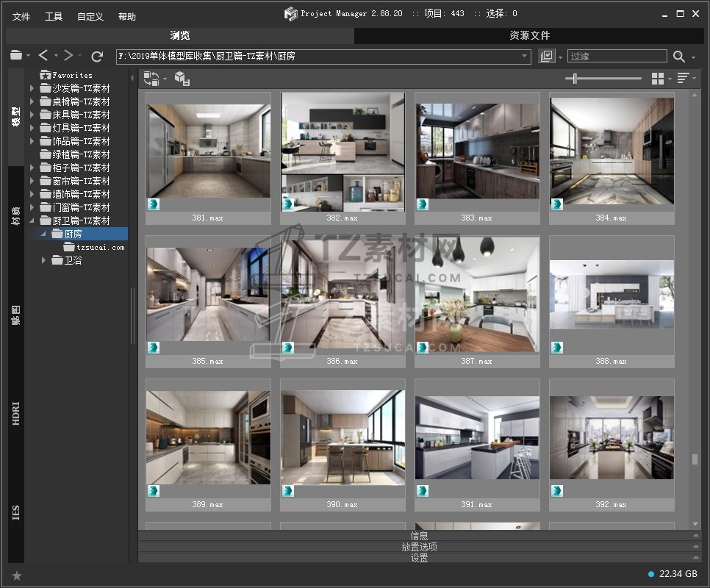
Task: Select the HDRI side tab
Action: click(x=16, y=414)
